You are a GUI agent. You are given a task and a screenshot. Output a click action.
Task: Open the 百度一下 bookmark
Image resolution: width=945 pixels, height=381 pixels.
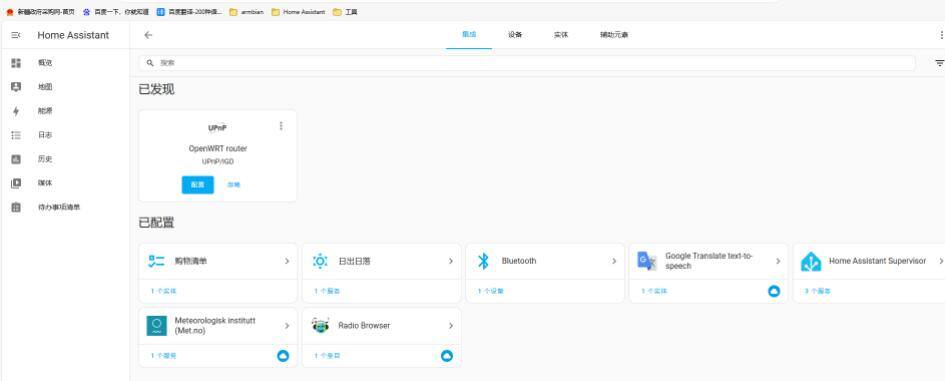tap(116, 11)
